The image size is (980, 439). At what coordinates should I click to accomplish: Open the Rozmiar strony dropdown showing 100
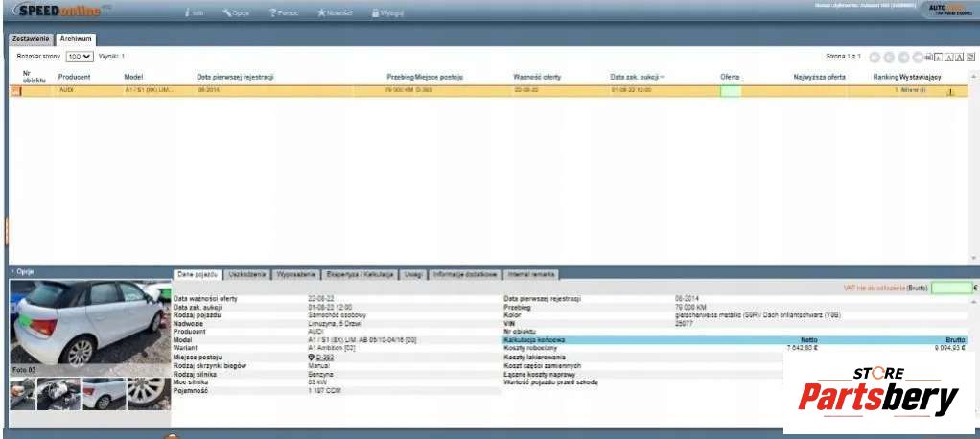80,57
